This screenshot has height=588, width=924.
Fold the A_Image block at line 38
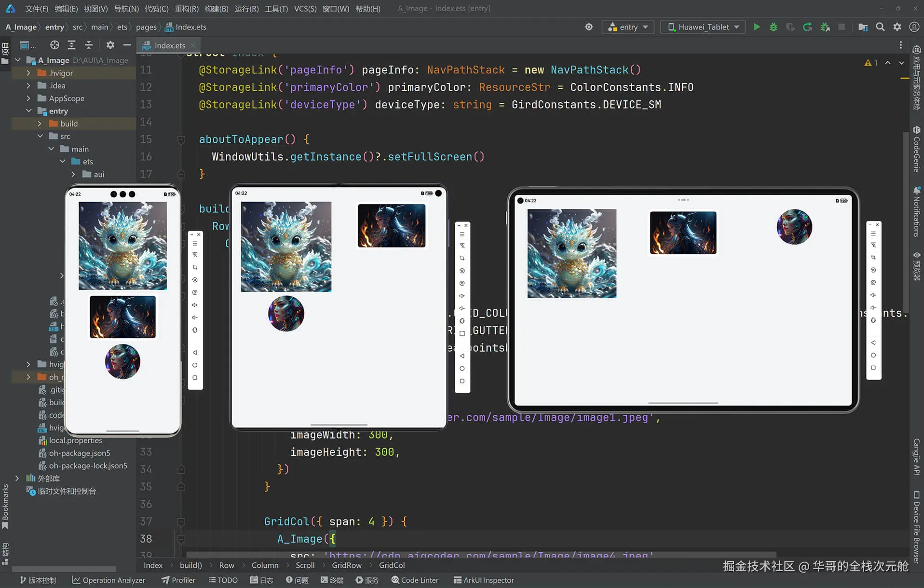point(181,539)
